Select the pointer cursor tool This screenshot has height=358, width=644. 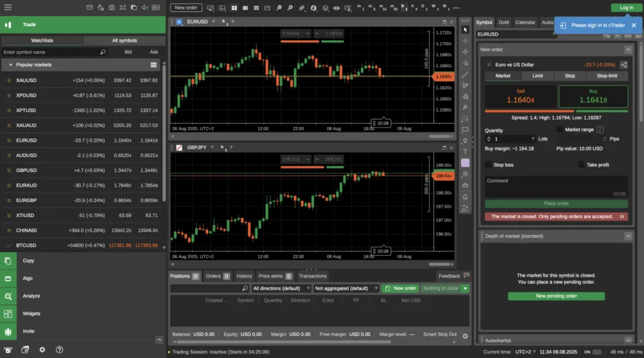465,30
